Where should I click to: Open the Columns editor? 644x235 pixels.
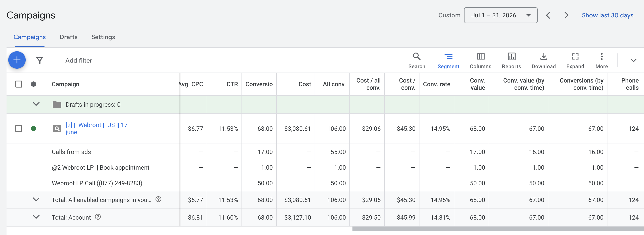click(x=480, y=61)
